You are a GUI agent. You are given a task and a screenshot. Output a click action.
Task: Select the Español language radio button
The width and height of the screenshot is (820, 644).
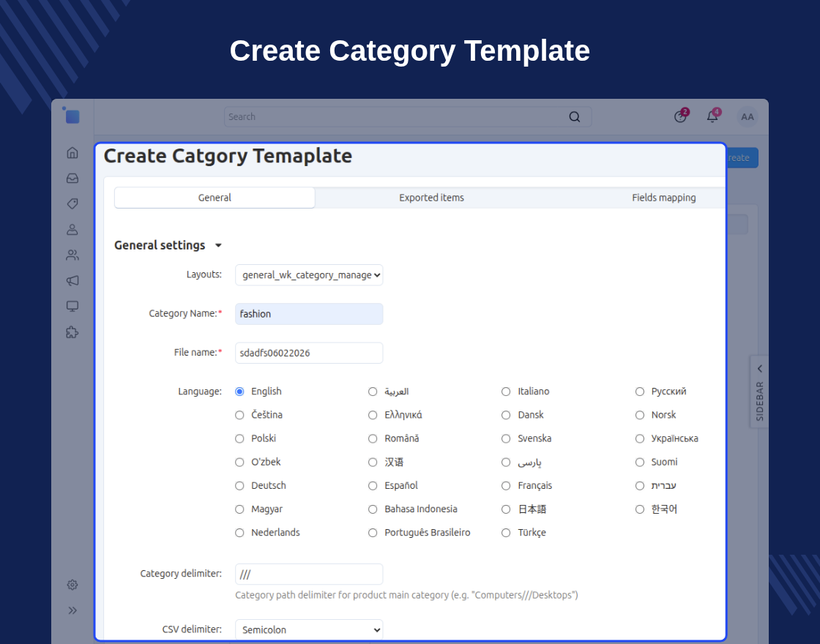[x=373, y=486]
